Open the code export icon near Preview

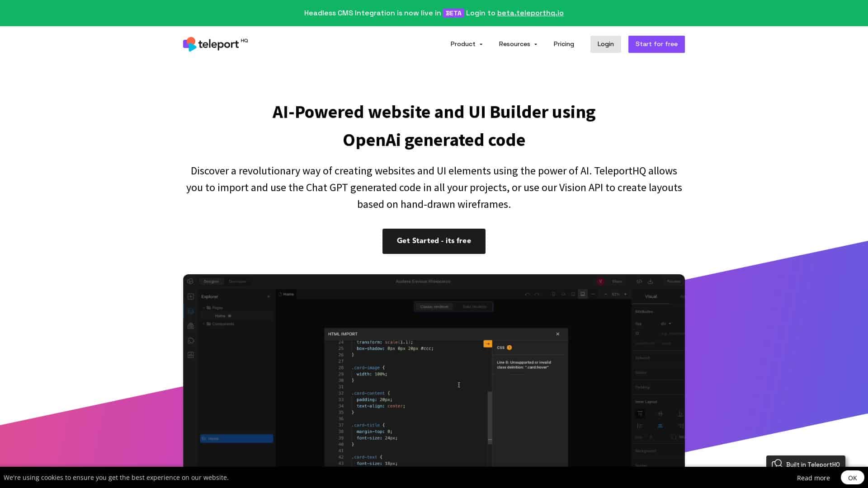pos(640,282)
